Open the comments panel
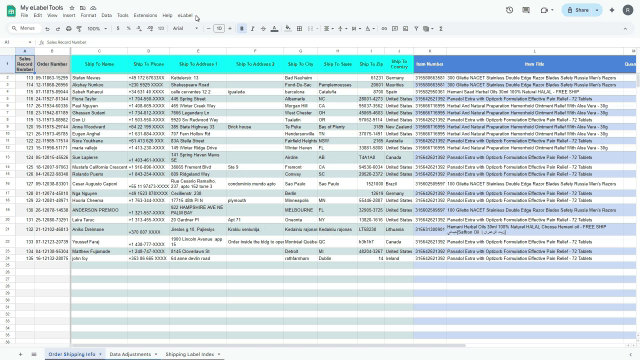The width and height of the screenshot is (640, 360). pos(526,10)
